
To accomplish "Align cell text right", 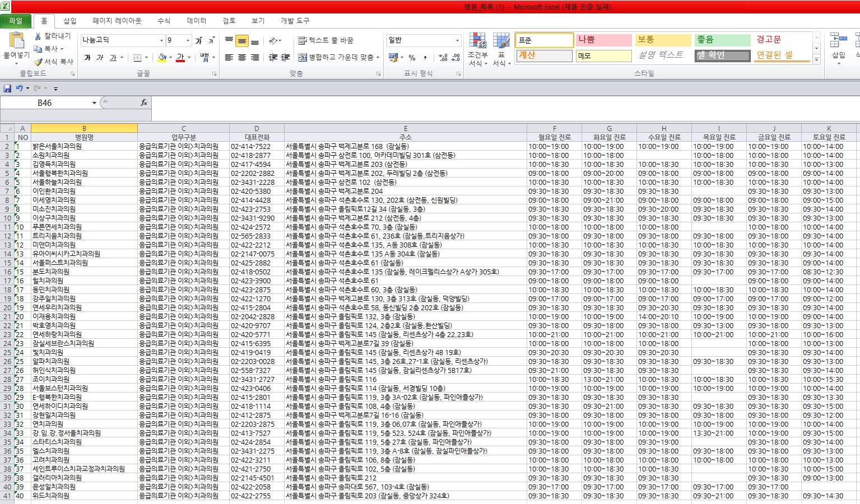I will click(255, 57).
